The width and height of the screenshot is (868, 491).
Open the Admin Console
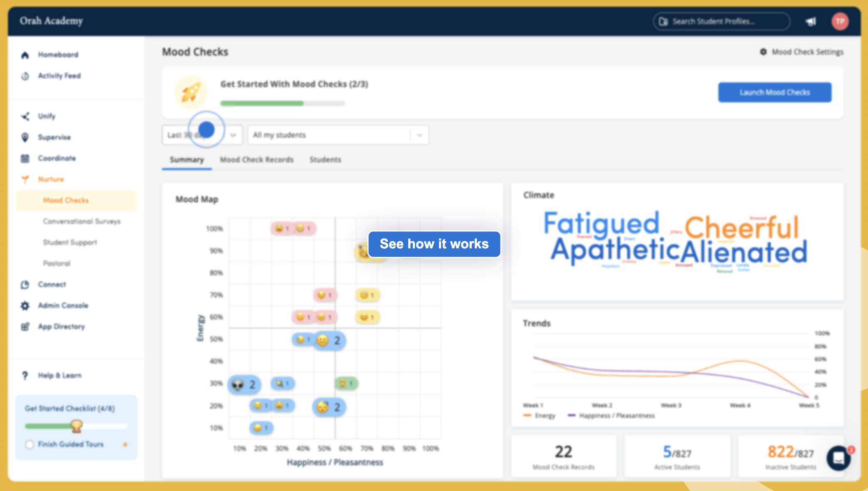coord(62,305)
